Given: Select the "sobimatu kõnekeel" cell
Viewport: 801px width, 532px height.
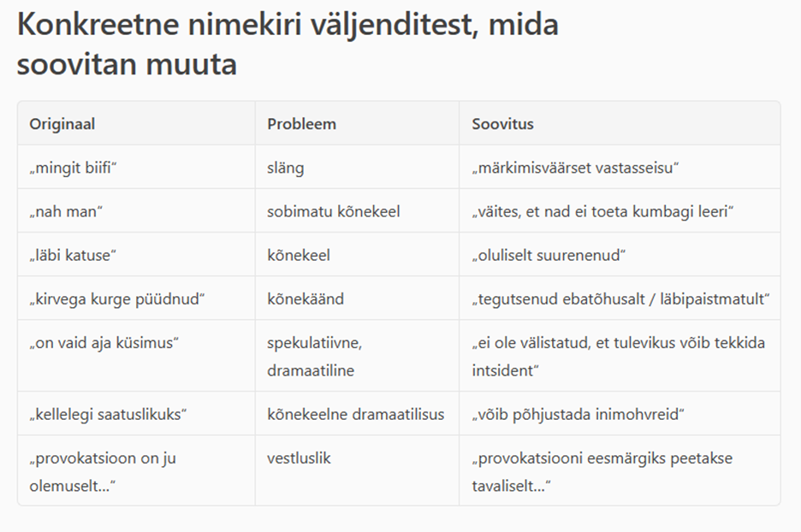Looking at the screenshot, I should tap(333, 211).
